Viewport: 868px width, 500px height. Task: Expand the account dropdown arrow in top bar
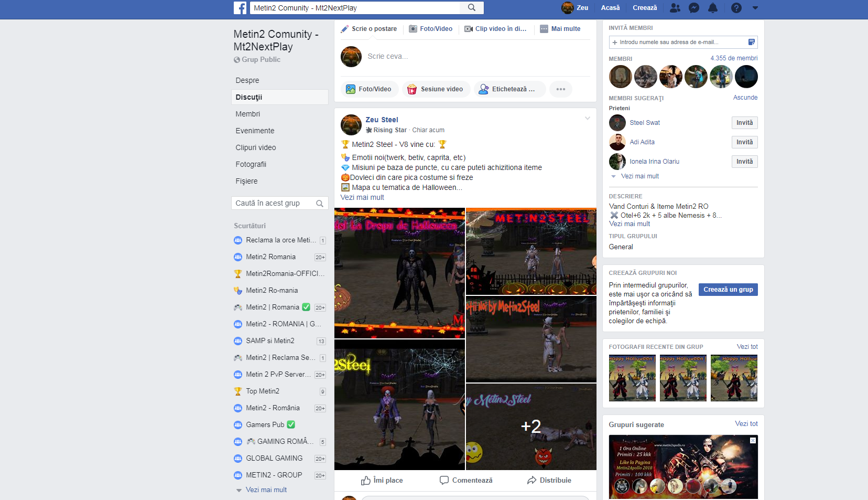click(x=755, y=8)
